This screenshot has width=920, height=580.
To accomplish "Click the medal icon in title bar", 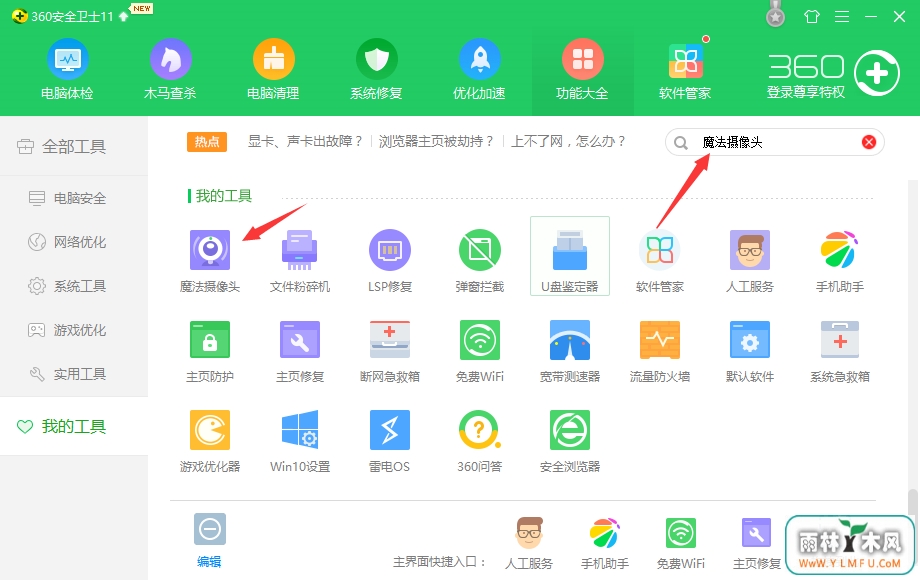I will [x=776, y=14].
